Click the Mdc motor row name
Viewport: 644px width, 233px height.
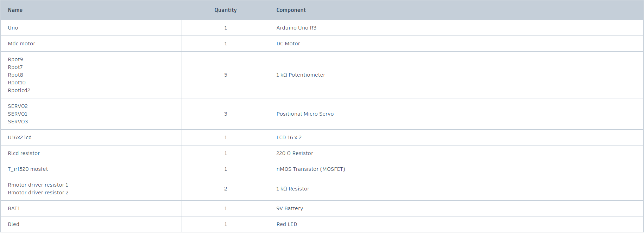21,44
